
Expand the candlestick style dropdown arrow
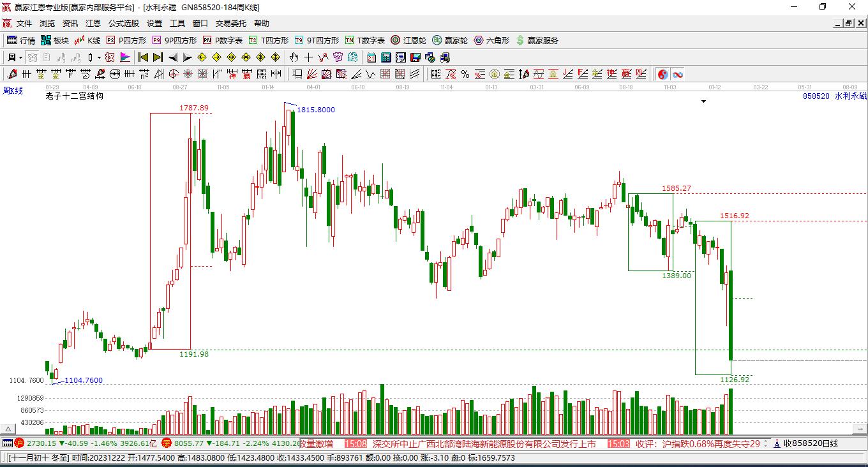click(x=99, y=57)
